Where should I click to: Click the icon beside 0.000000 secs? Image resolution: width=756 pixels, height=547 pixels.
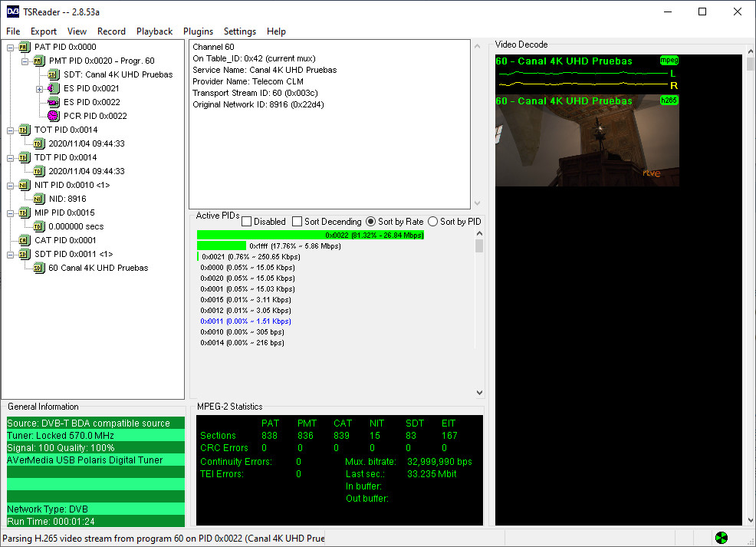[39, 227]
